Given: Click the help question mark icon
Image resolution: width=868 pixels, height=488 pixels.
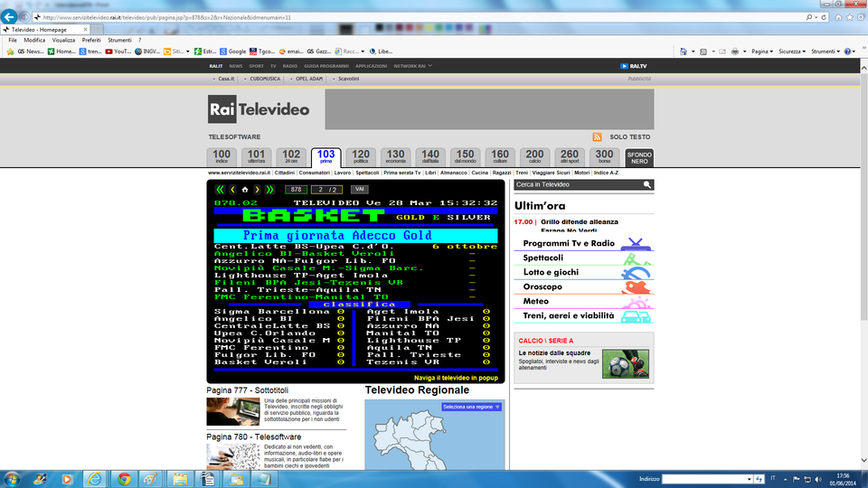Looking at the screenshot, I should [x=847, y=52].
